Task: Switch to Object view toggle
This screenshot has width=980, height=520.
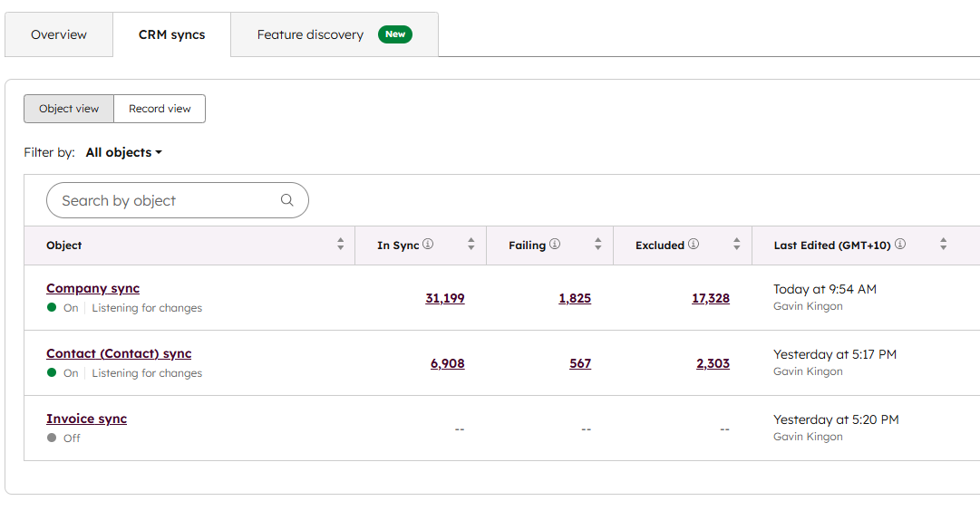Action: click(x=69, y=109)
